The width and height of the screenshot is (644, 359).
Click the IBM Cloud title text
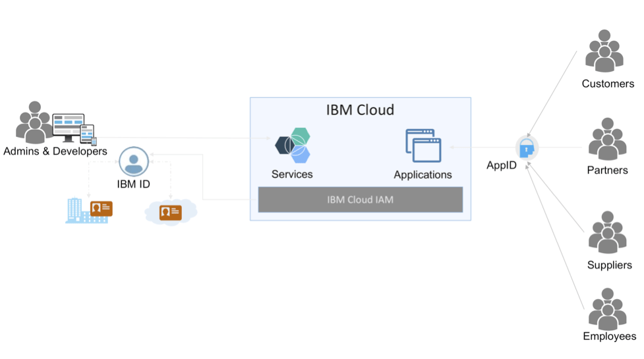pos(360,110)
